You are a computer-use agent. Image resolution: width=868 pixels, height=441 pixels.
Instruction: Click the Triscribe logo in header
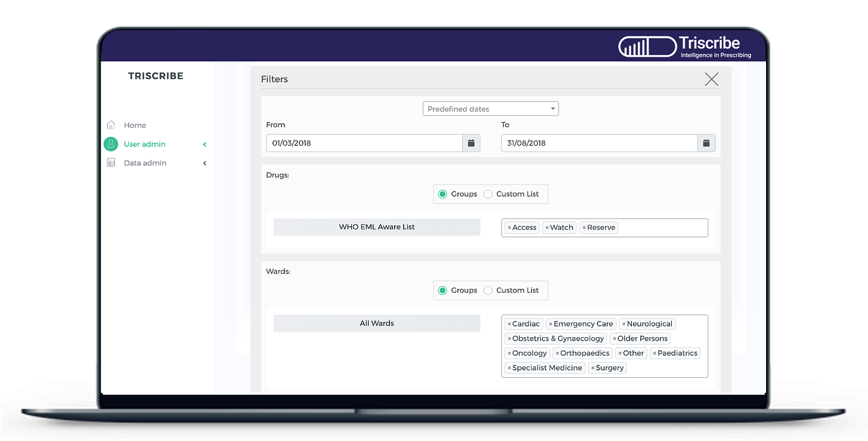[685, 47]
